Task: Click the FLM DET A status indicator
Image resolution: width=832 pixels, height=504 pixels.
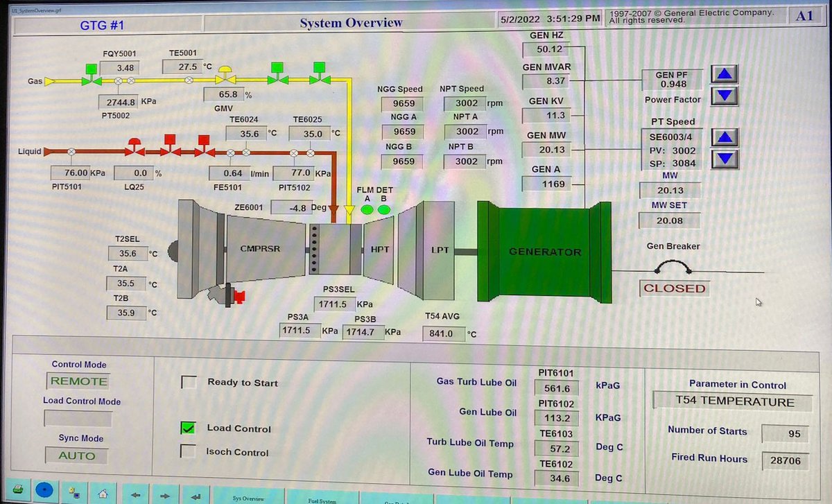Action: (367, 209)
